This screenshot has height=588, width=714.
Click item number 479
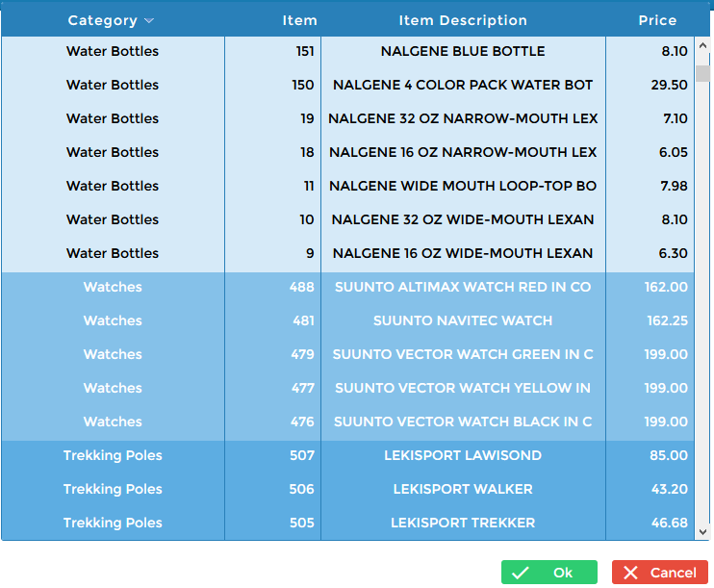[303, 354]
